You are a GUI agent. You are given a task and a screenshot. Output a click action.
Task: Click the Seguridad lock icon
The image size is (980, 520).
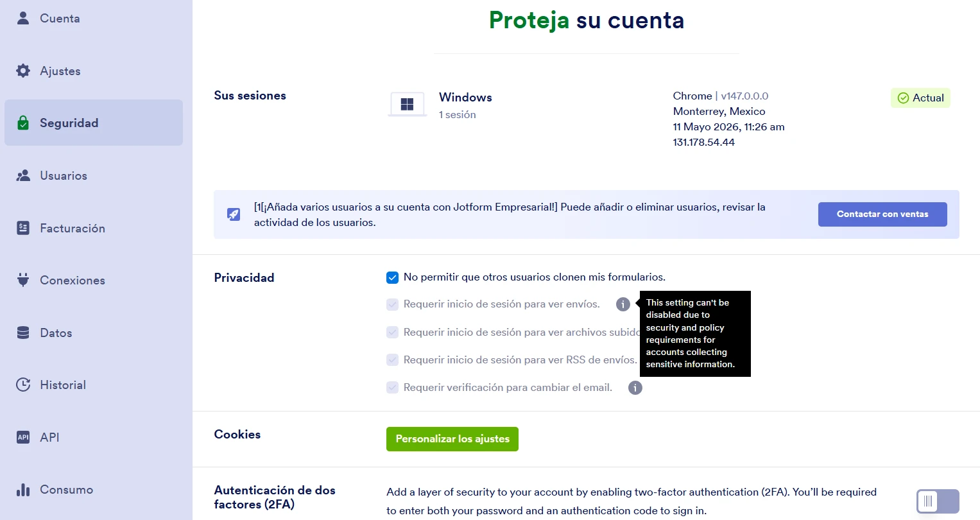(x=23, y=123)
